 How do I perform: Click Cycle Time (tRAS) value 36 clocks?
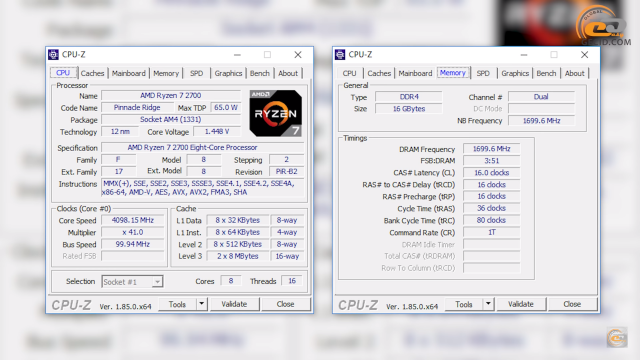[x=492, y=209]
